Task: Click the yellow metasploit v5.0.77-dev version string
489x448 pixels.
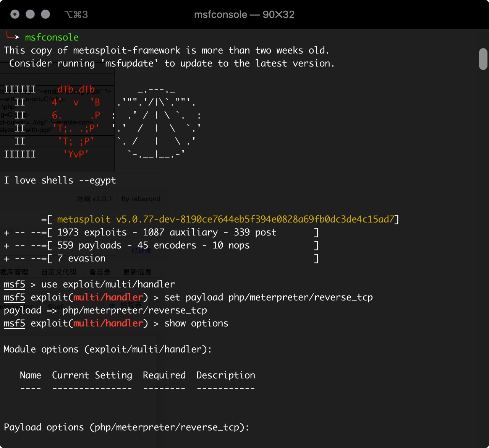Action: pyautogui.click(x=225, y=219)
